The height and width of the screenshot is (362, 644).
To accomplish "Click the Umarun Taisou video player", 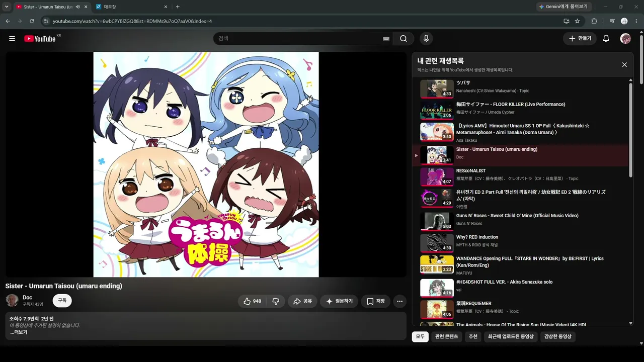I will (206, 164).
